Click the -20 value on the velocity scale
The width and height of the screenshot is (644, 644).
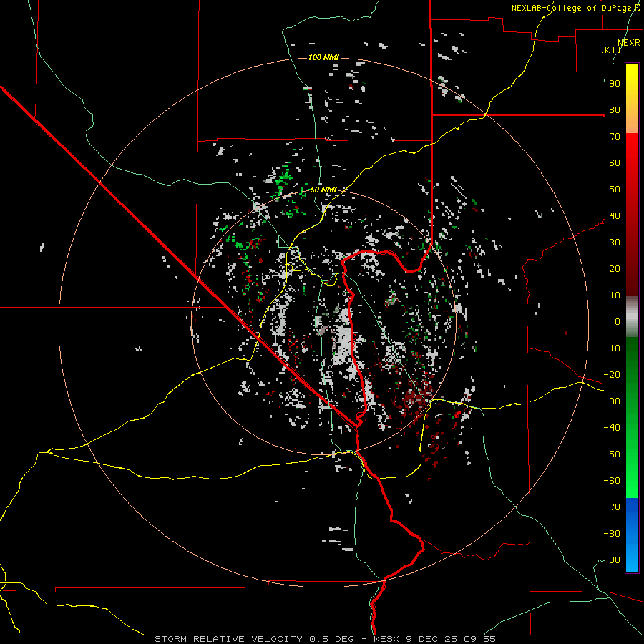(612, 375)
